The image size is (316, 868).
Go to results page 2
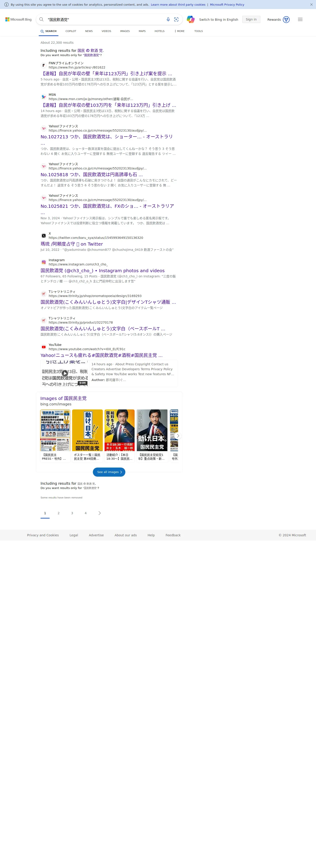59,513
